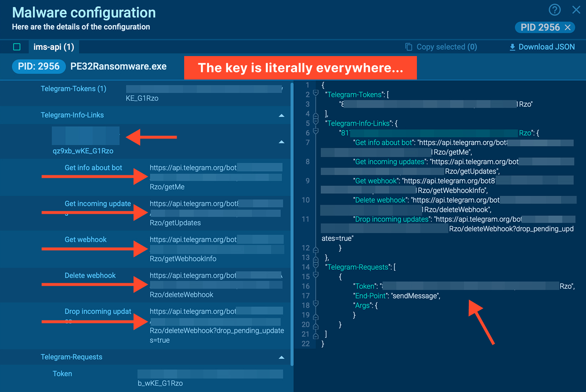Tick the ims-api checkbox
This screenshot has width=586, height=392.
(x=17, y=47)
